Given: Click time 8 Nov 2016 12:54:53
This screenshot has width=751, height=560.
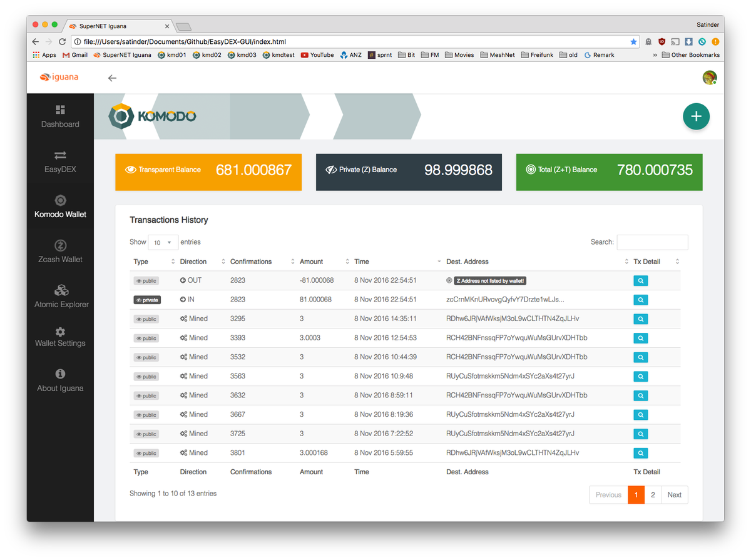Looking at the screenshot, I should [386, 338].
